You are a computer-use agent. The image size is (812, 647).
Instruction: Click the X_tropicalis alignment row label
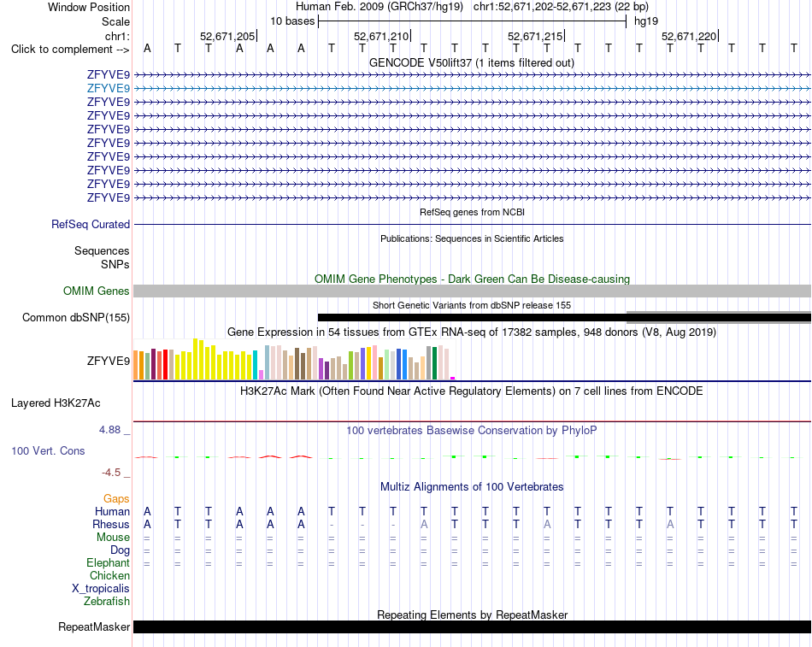point(101,589)
